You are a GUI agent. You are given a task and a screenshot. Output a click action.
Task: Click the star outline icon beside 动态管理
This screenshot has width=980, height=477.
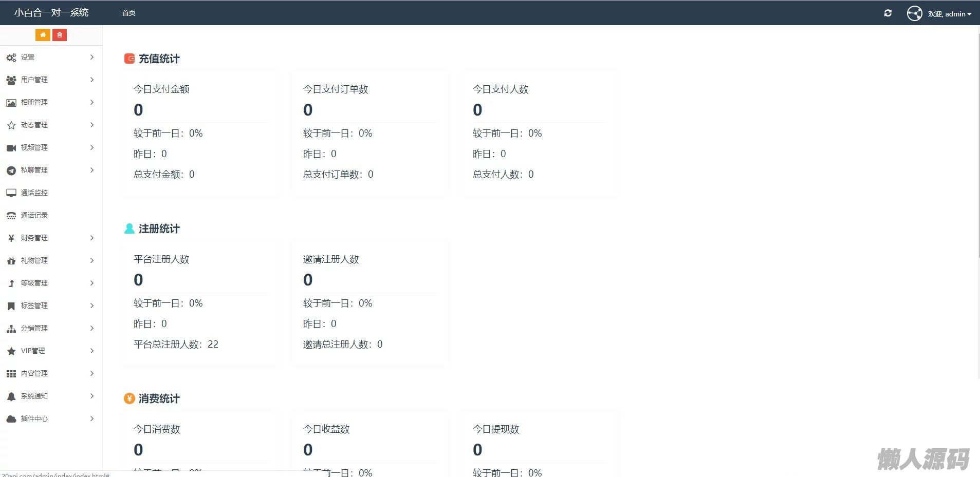tap(11, 125)
